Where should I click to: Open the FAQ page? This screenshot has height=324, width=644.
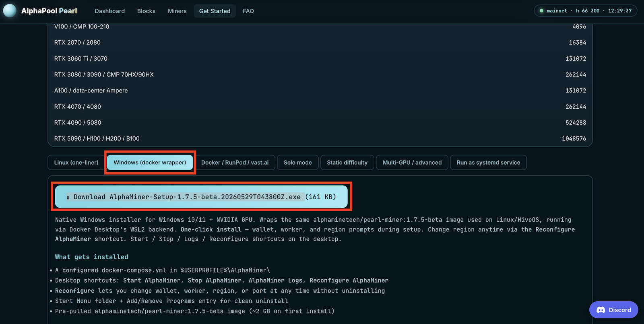pyautogui.click(x=248, y=11)
